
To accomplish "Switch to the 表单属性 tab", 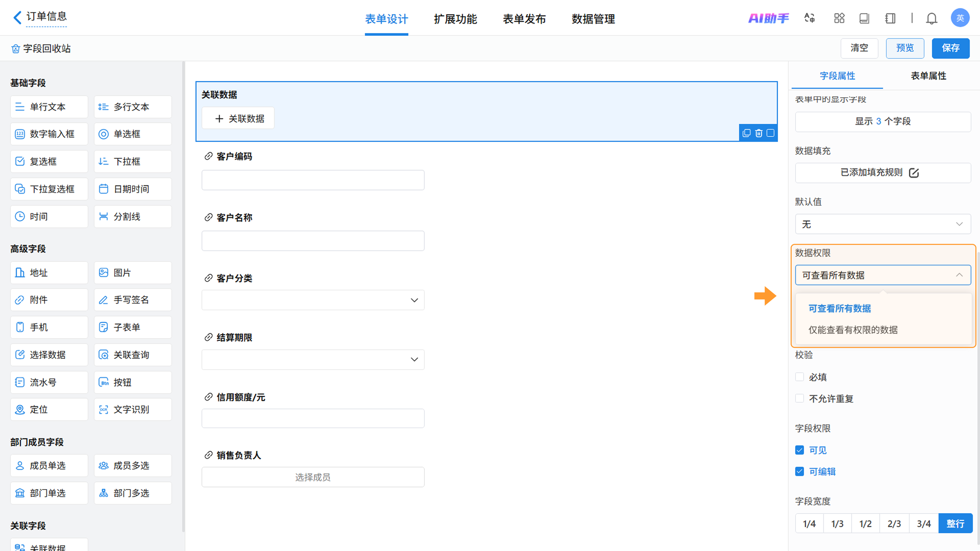I will [928, 76].
